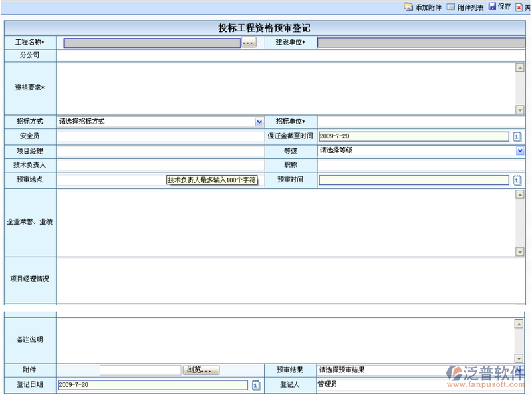Click the 浏览... browse button
Screen dimensions: 532x395
(201, 370)
